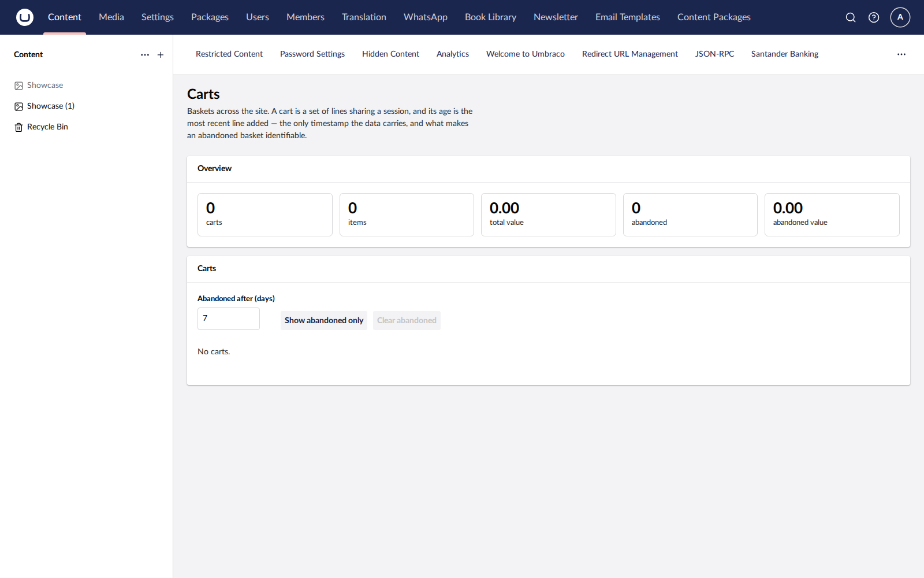
Task: Click the Recycle Bin trash icon
Action: (x=18, y=127)
